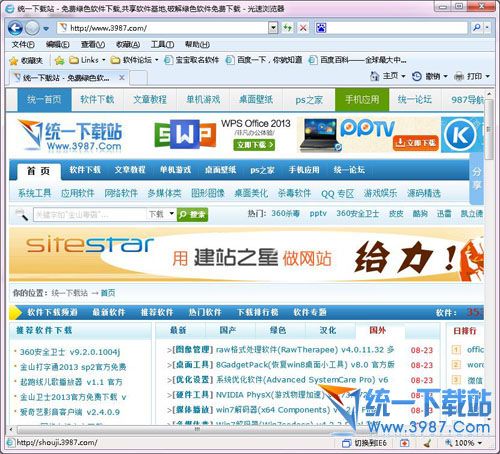Click the 杀毒软件 category link
500x454 pixels.
(294, 193)
